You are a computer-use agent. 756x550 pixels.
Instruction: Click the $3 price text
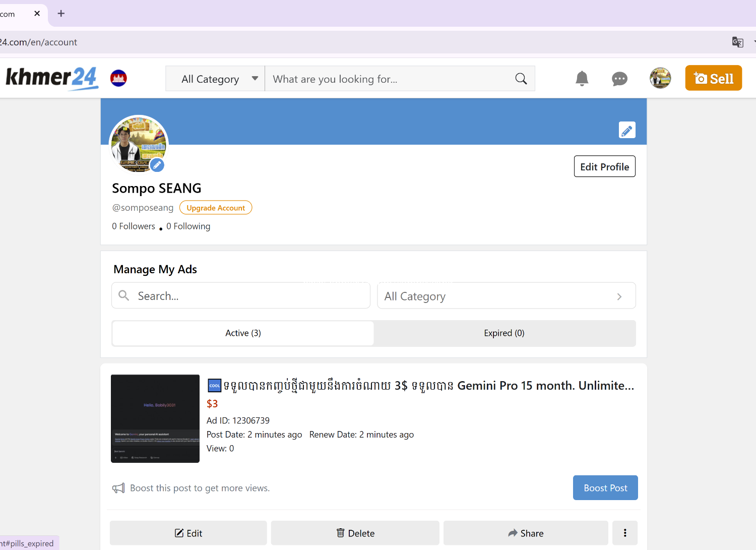pos(212,404)
